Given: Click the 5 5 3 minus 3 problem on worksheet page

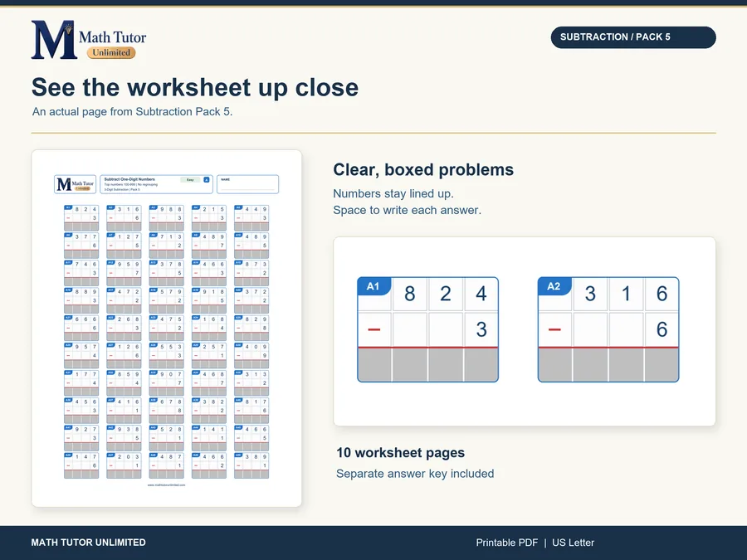Looking at the screenshot, I should pos(166,355).
